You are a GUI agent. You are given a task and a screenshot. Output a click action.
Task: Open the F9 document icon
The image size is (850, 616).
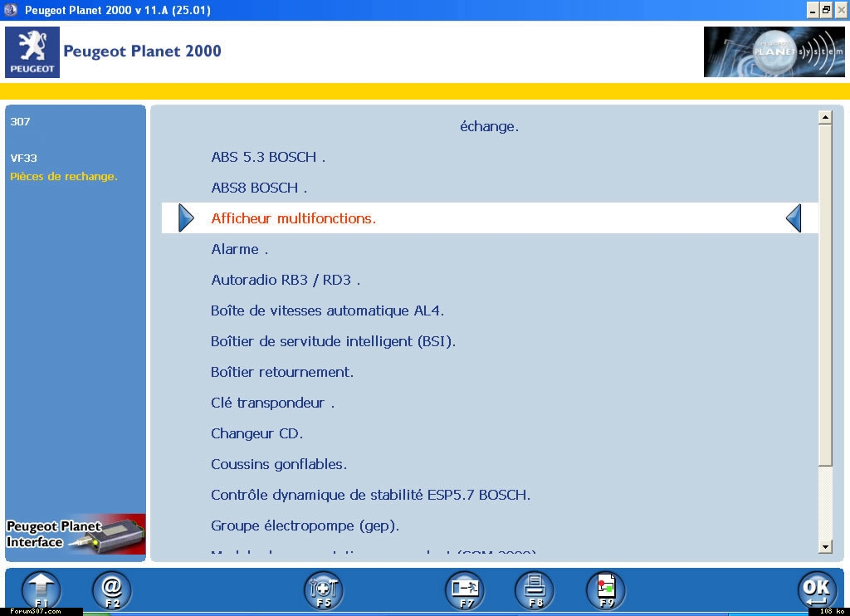[x=606, y=590]
